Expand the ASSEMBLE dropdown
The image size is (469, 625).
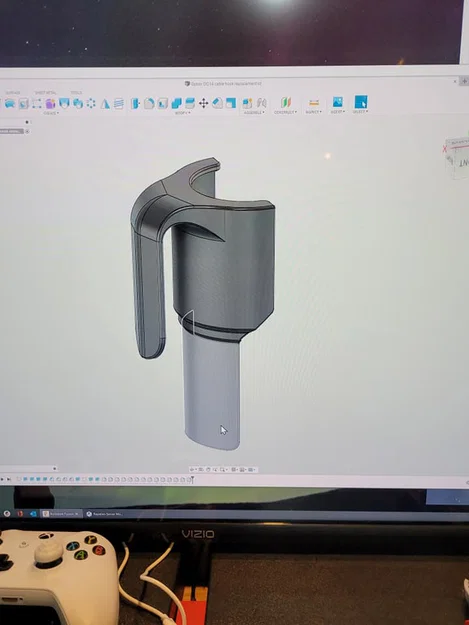[254, 113]
